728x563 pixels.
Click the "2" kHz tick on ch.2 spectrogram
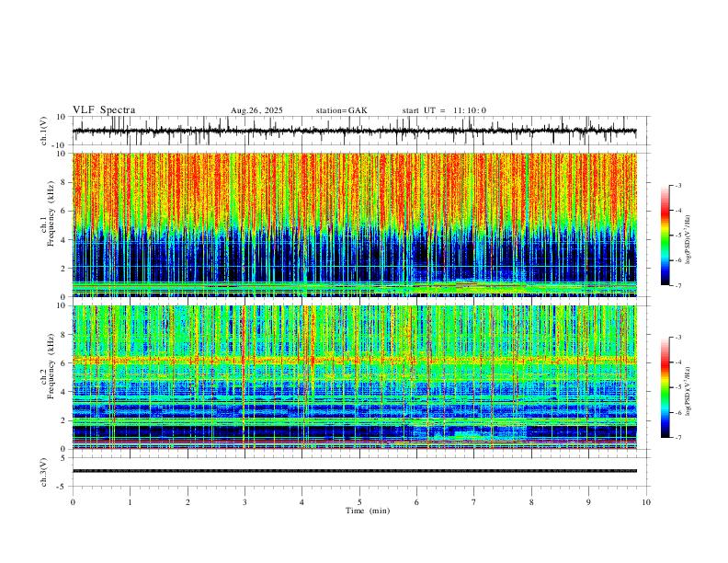click(x=63, y=420)
